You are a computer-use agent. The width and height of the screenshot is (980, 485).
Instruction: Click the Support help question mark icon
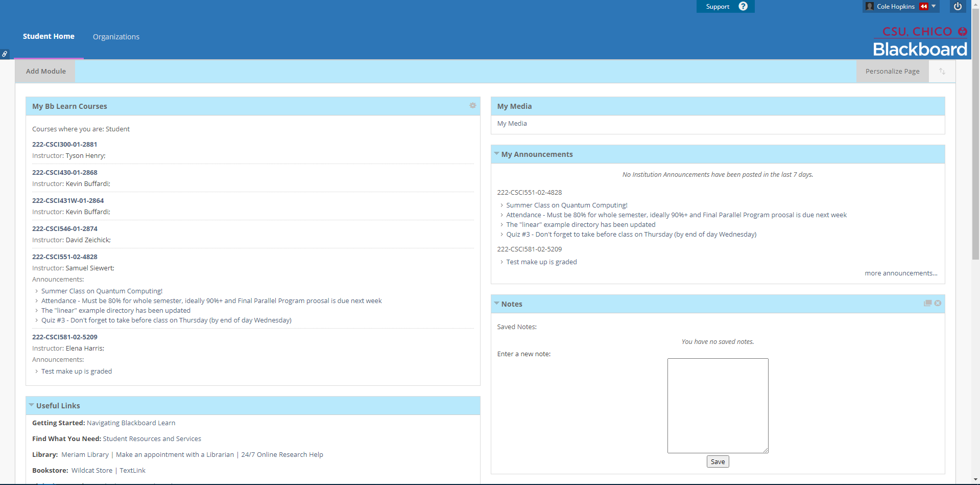pyautogui.click(x=742, y=6)
